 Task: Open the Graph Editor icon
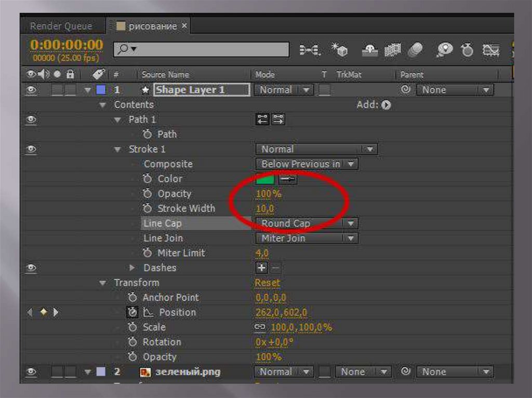pyautogui.click(x=491, y=50)
